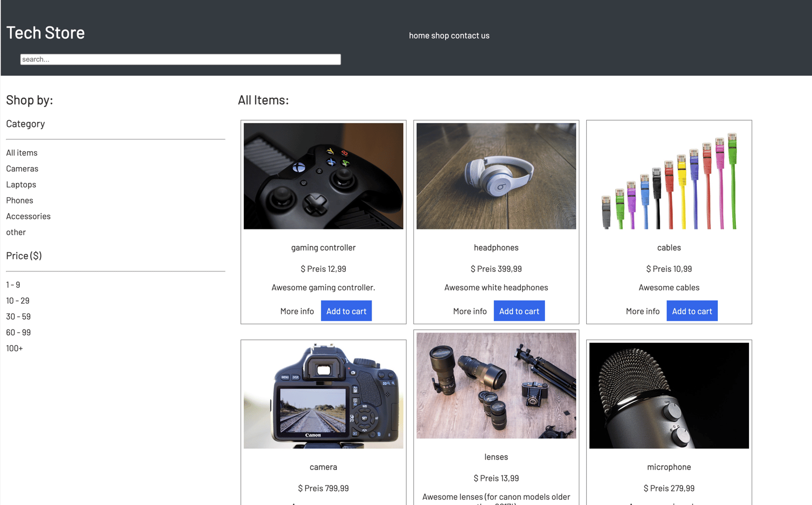
Task: Select price range 1 - 9
Action: [x=13, y=285]
